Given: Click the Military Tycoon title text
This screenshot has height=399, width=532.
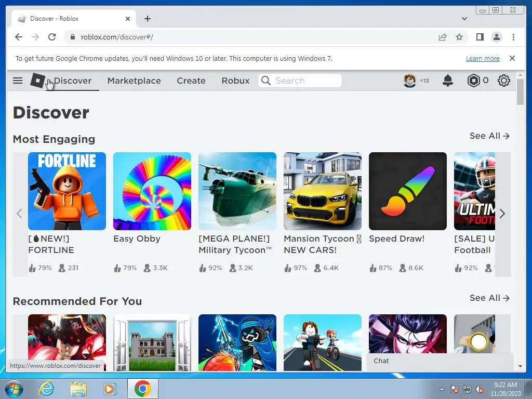Looking at the screenshot, I should pyautogui.click(x=235, y=244).
